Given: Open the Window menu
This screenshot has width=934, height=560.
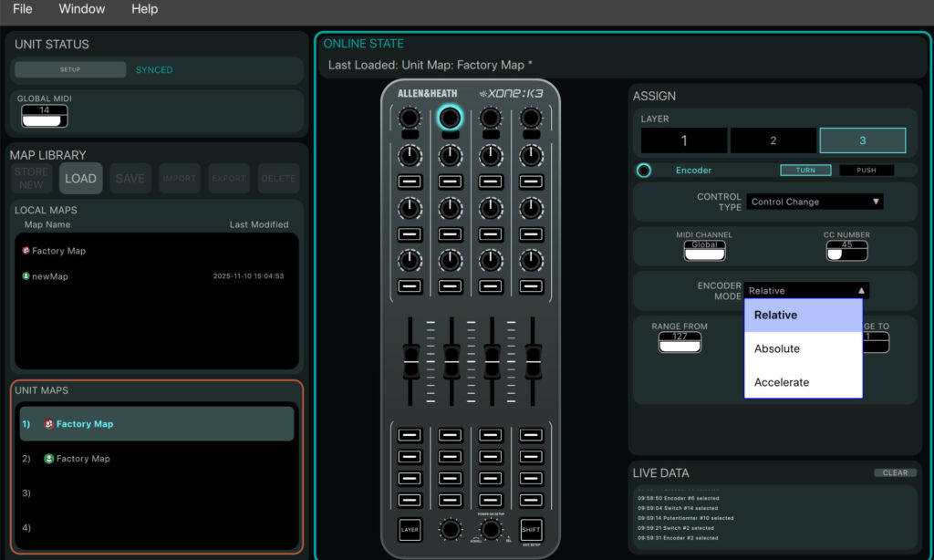Looking at the screenshot, I should click(x=81, y=9).
